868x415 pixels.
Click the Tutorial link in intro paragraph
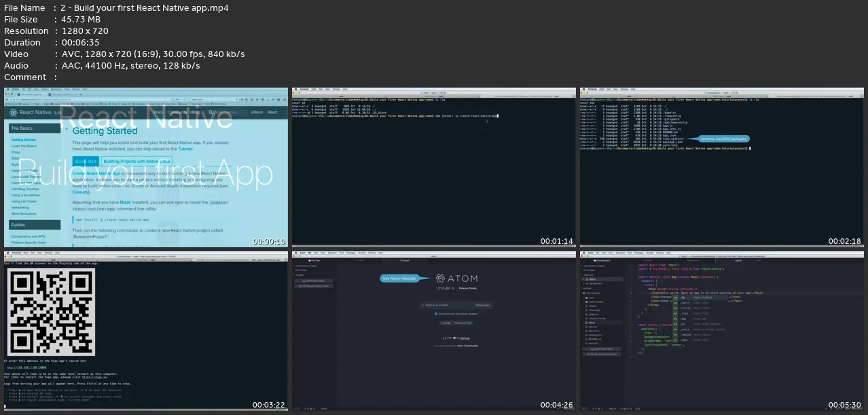185,149
